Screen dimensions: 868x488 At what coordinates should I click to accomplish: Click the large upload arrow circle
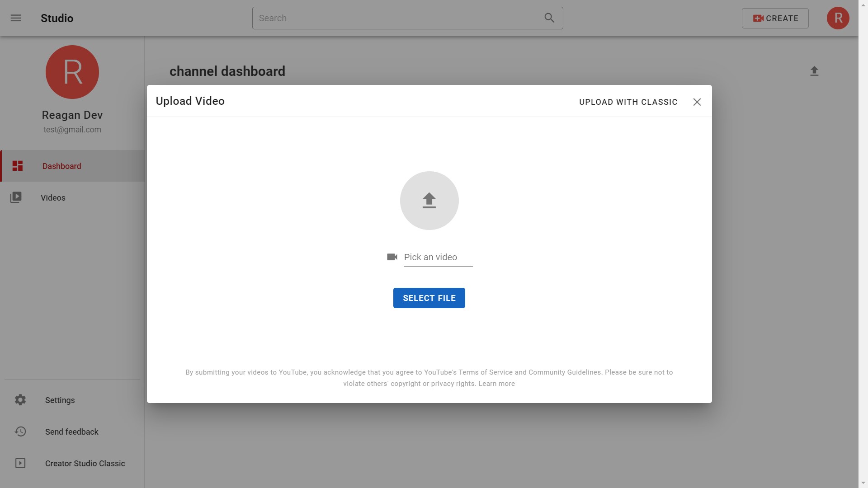point(429,201)
